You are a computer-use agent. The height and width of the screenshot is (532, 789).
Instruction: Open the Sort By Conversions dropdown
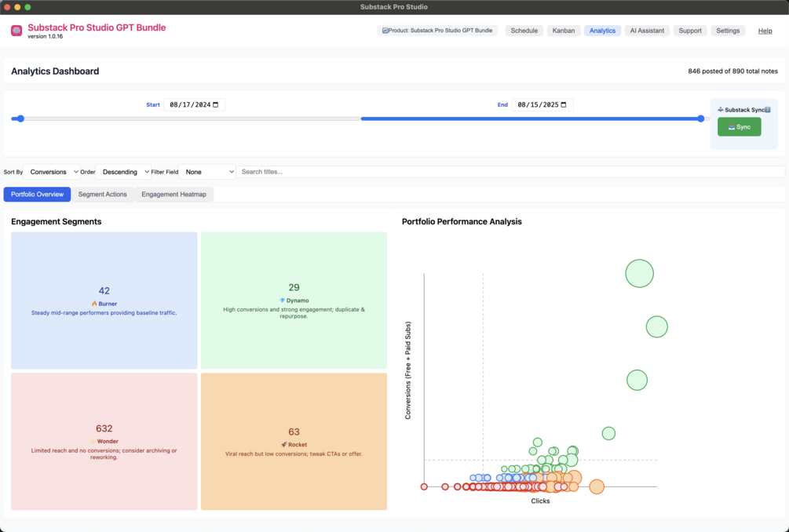(52, 172)
